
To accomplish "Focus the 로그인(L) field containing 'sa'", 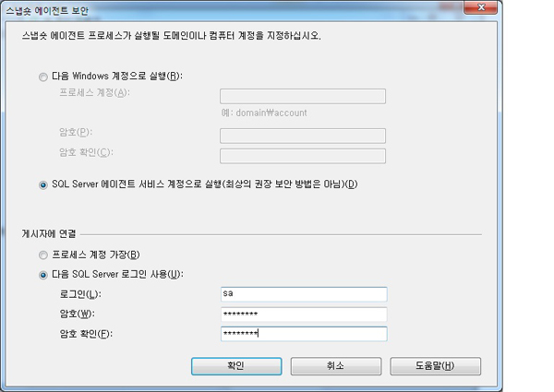I will coord(304,294).
